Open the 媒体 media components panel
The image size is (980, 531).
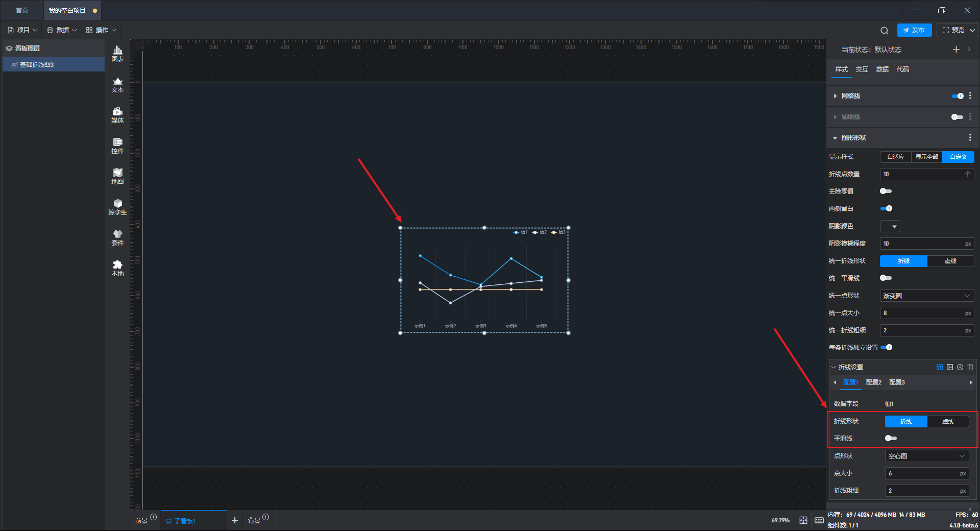pyautogui.click(x=117, y=115)
